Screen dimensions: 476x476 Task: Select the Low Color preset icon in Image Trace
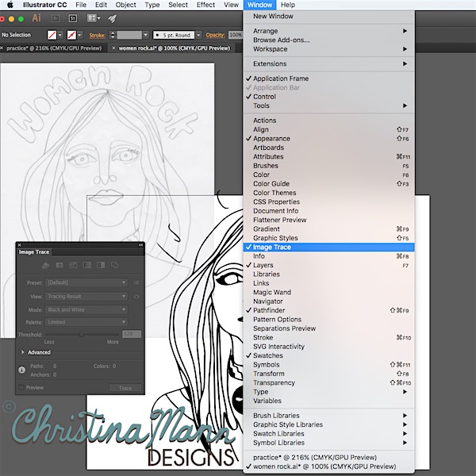click(73, 265)
